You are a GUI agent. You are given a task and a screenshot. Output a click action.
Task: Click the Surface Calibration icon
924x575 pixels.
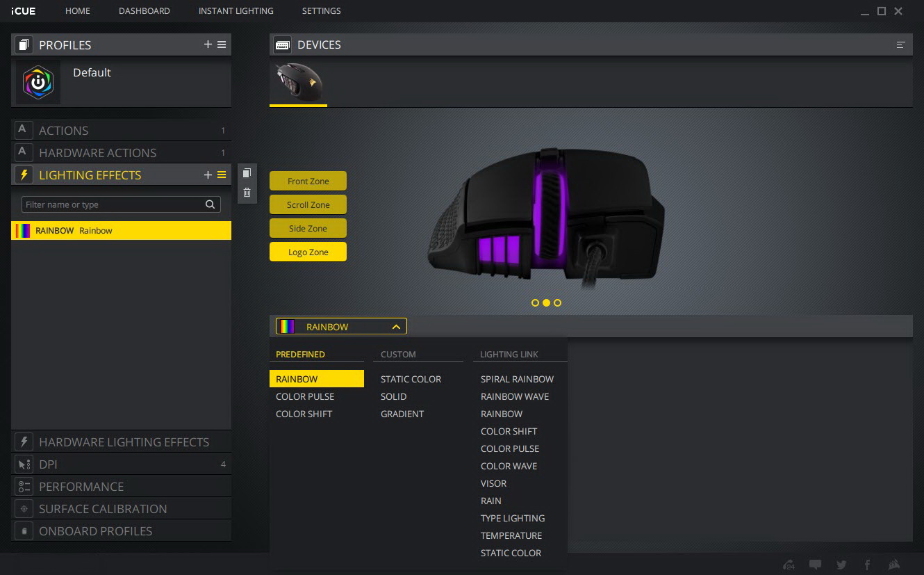tap(24, 508)
